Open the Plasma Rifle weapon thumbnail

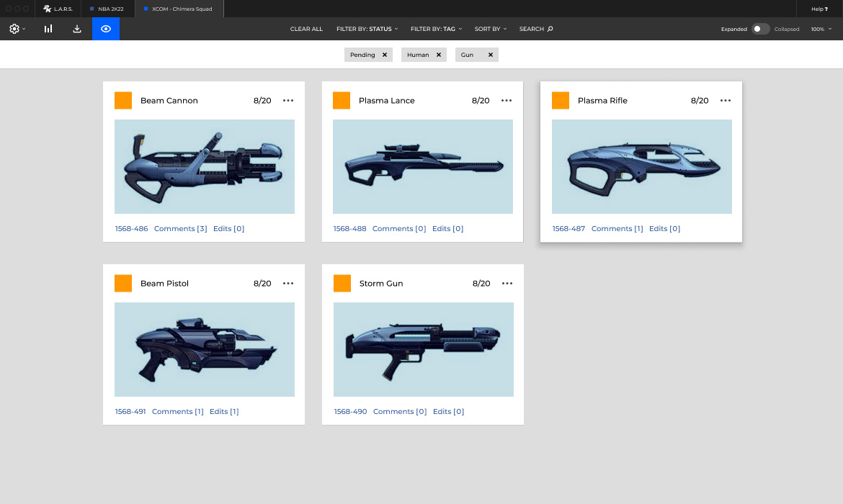(641, 166)
